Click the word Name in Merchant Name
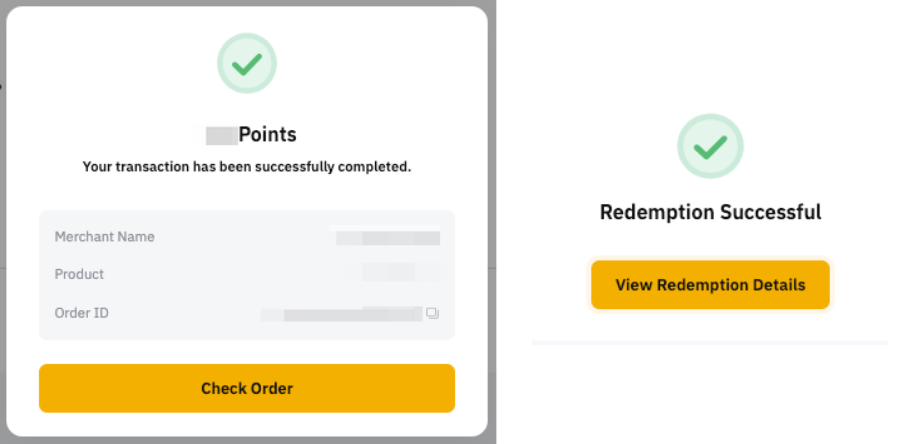 (137, 237)
